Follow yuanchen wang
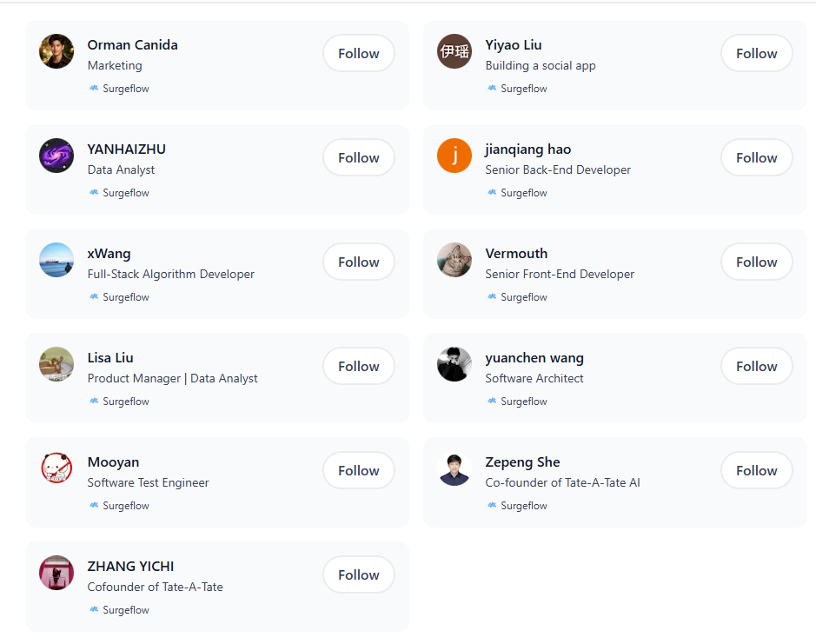816x644 pixels. (756, 366)
